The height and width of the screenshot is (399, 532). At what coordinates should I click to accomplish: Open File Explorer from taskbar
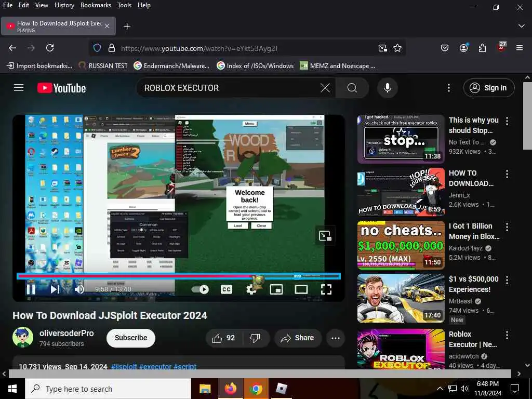click(205, 389)
